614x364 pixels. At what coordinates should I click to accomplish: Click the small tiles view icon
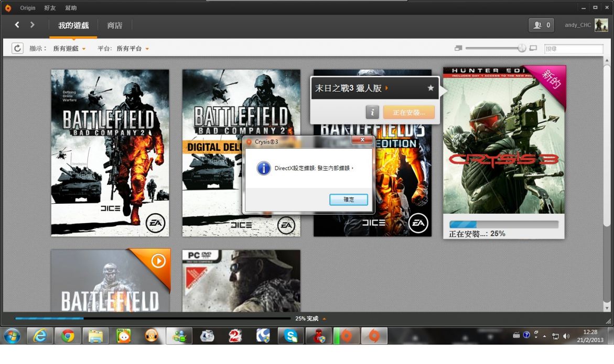point(458,48)
